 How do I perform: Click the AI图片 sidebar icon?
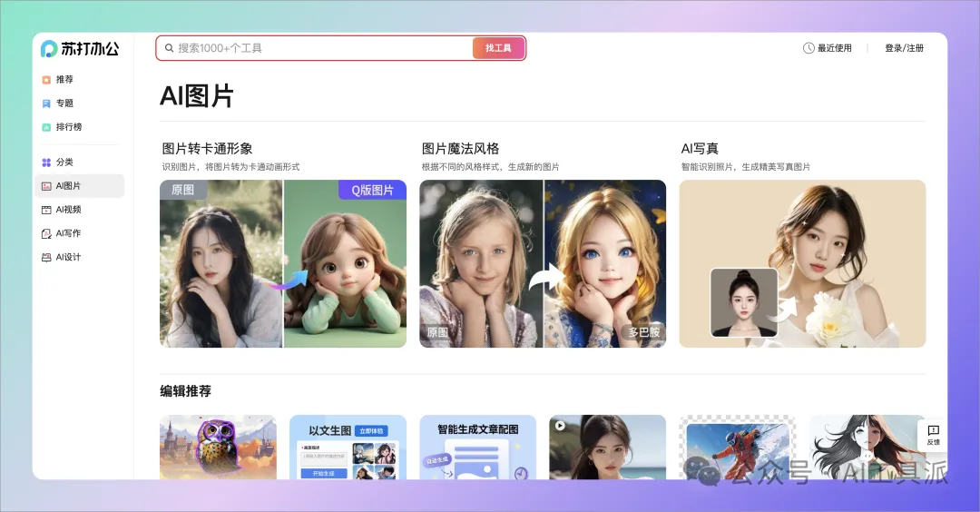tap(46, 186)
